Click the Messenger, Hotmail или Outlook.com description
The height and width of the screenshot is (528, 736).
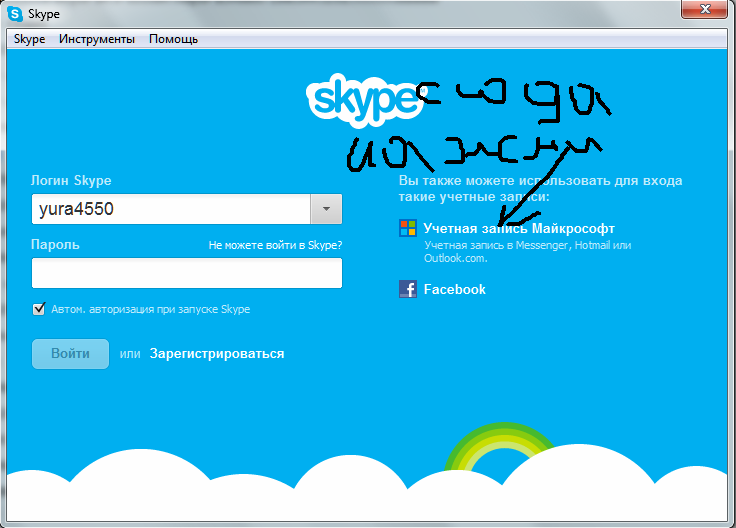[528, 252]
